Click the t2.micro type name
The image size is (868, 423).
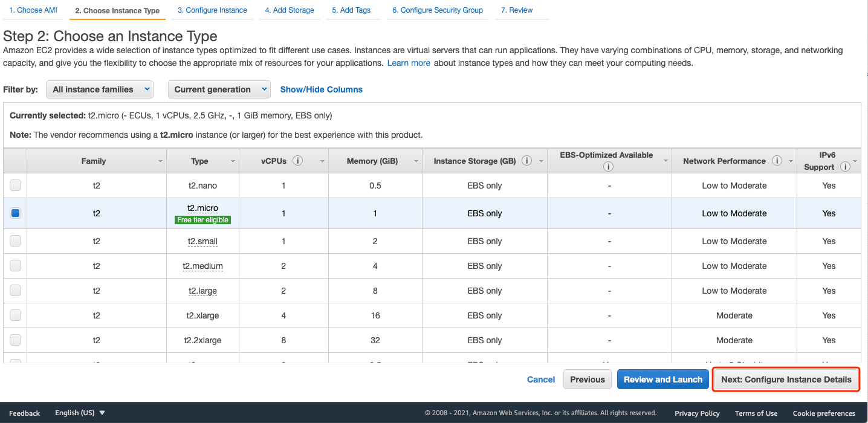tap(202, 208)
